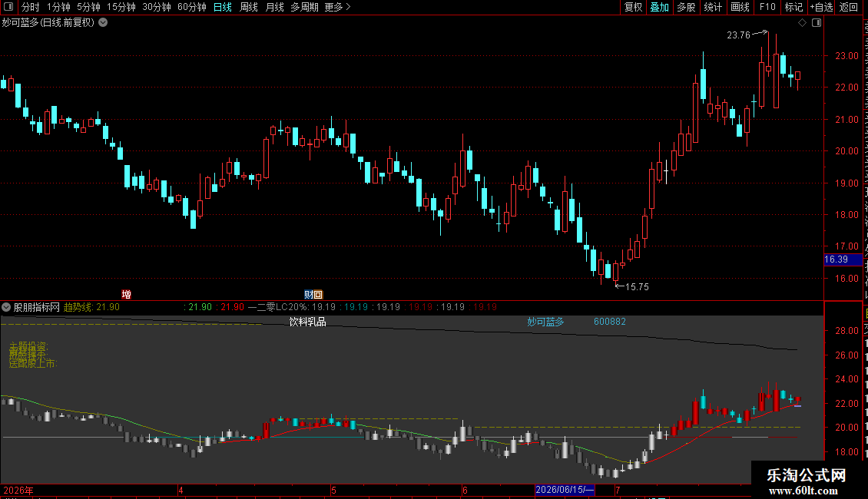Click the 趋势线: 21.90 indicator value
868x499 pixels.
pos(91,307)
